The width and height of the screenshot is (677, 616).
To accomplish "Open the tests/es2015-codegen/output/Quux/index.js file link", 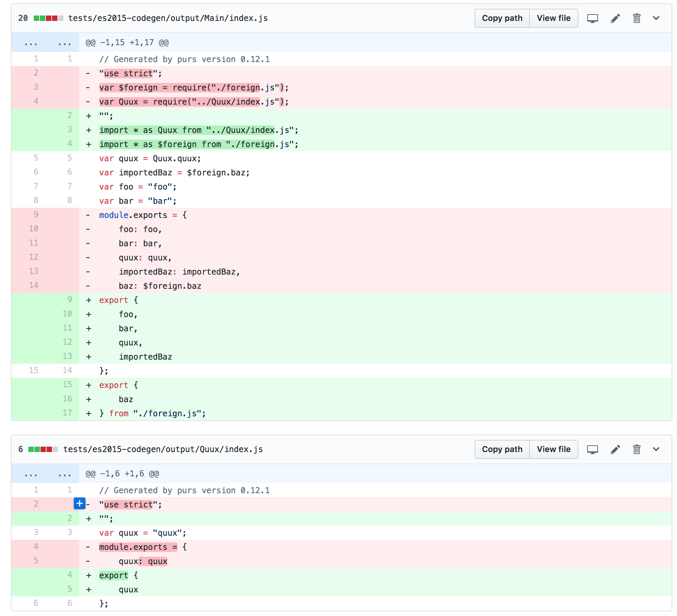I will [163, 449].
